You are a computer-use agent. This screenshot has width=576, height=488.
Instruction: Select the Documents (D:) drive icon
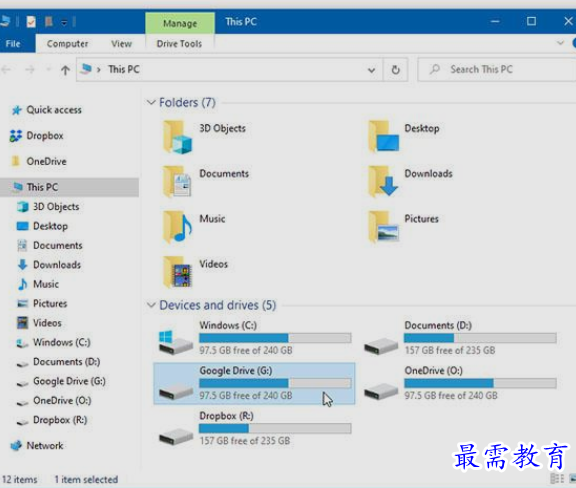click(381, 346)
